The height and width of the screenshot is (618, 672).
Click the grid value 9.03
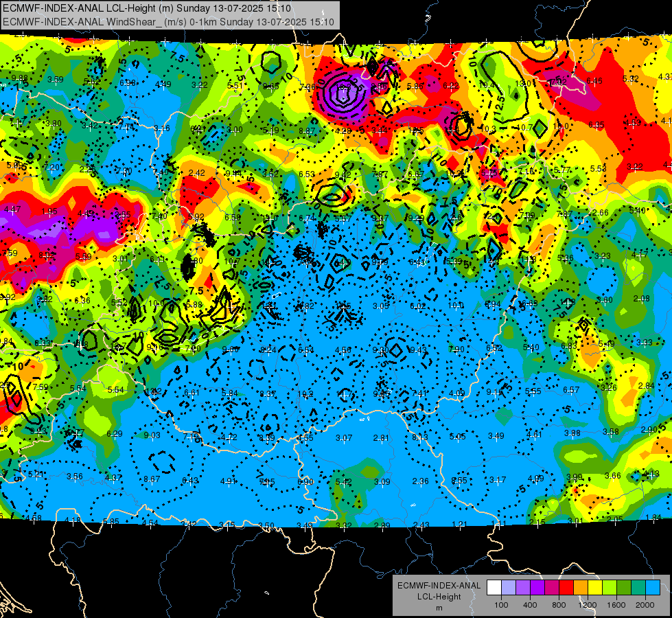152,435
